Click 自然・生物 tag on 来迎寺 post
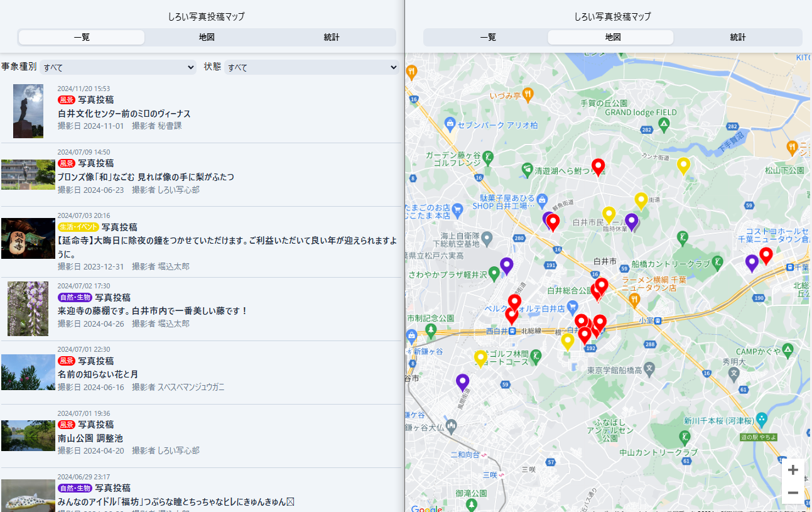The height and width of the screenshot is (512, 812). pyautogui.click(x=75, y=297)
